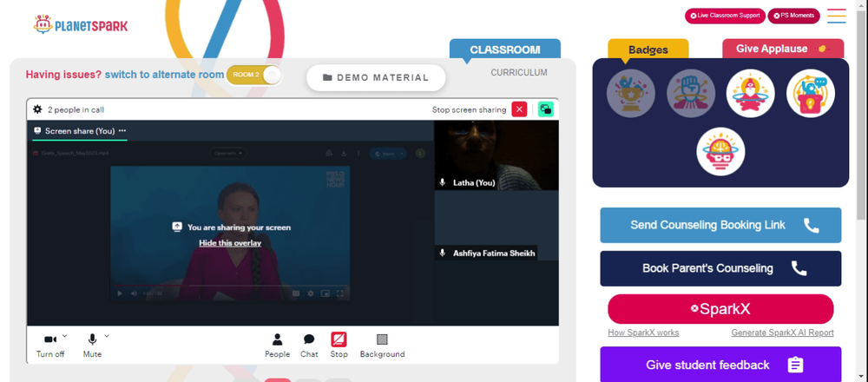Viewport: 868px width, 382px height.
Task: Open the People panel
Action: 278,346
